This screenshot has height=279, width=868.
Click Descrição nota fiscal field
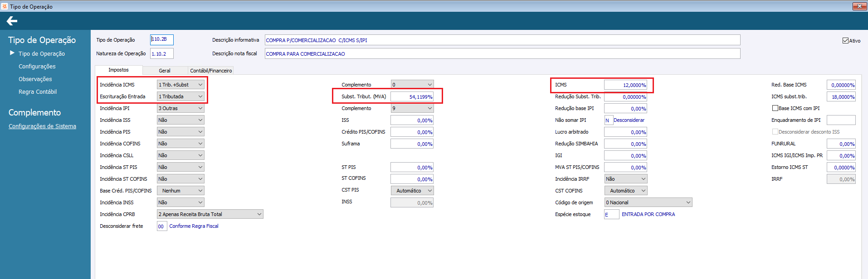coord(502,53)
